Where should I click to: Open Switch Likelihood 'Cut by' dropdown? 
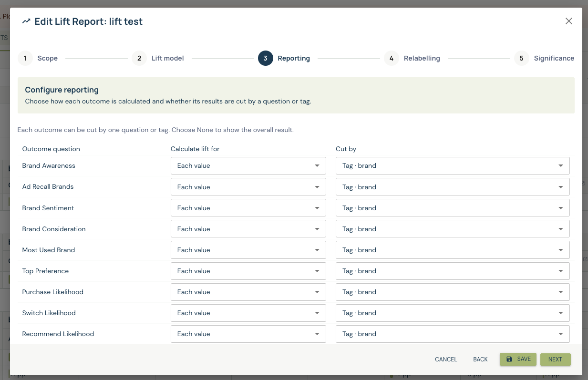pyautogui.click(x=453, y=313)
